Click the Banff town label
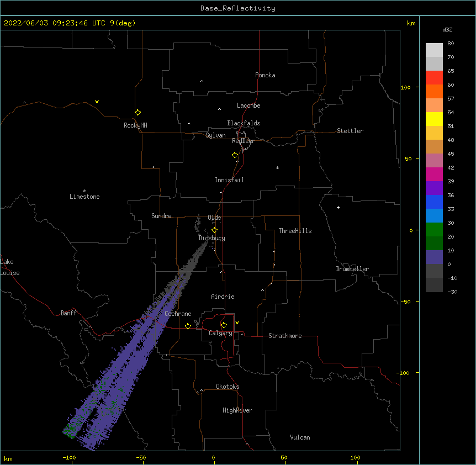This screenshot has width=476, height=465. coord(68,313)
